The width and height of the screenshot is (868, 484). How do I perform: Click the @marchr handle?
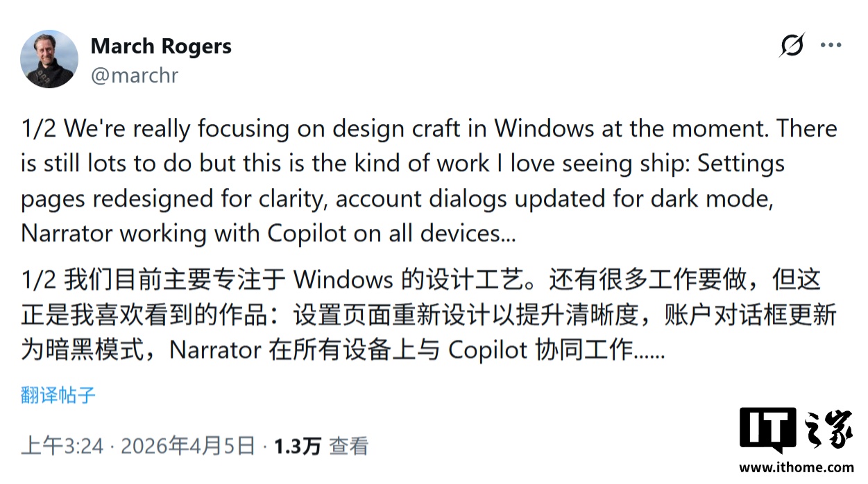tap(135, 76)
